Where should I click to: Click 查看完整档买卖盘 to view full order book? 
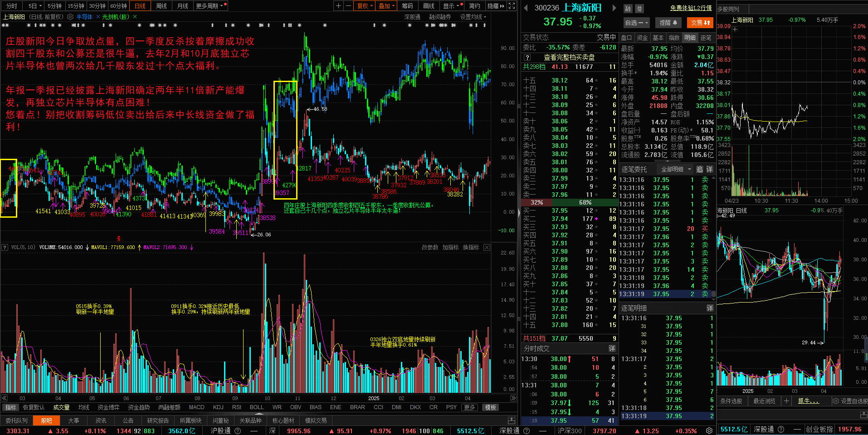click(x=569, y=58)
